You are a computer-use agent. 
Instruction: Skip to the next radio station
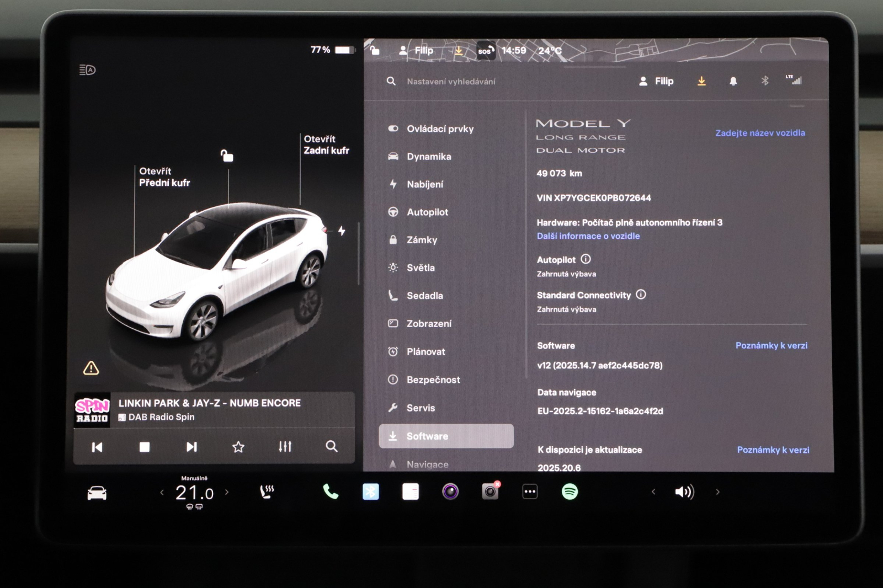tap(192, 447)
